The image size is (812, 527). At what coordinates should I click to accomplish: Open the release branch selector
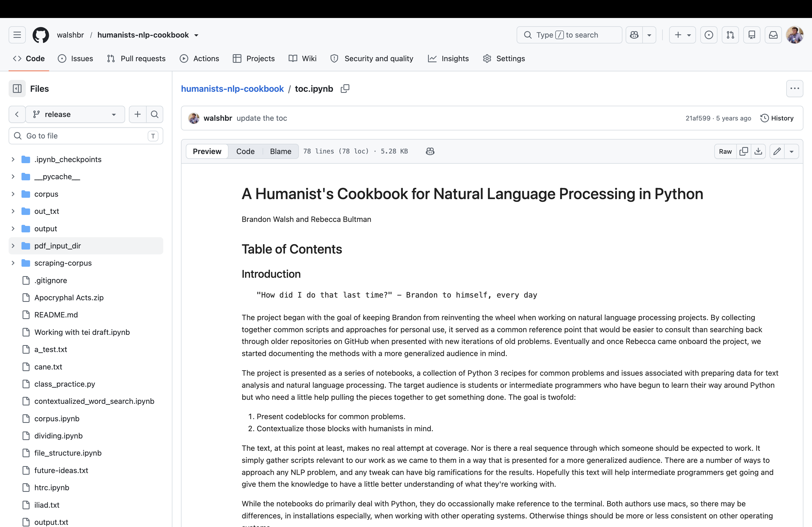tap(75, 114)
